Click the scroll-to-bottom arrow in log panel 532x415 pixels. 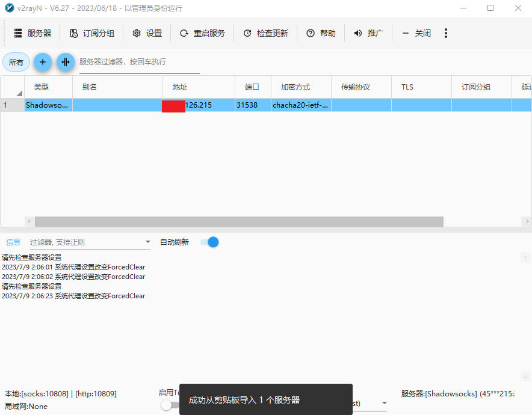[x=525, y=376]
